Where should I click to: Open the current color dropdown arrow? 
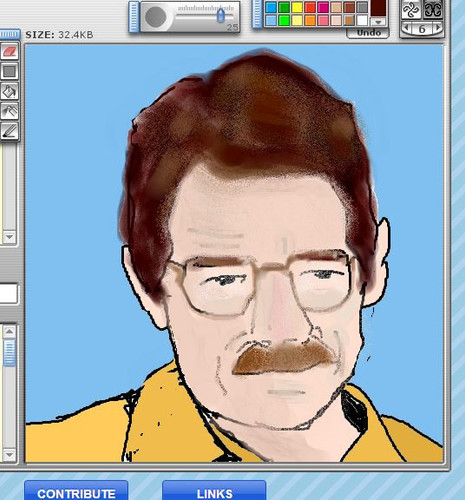click(378, 22)
